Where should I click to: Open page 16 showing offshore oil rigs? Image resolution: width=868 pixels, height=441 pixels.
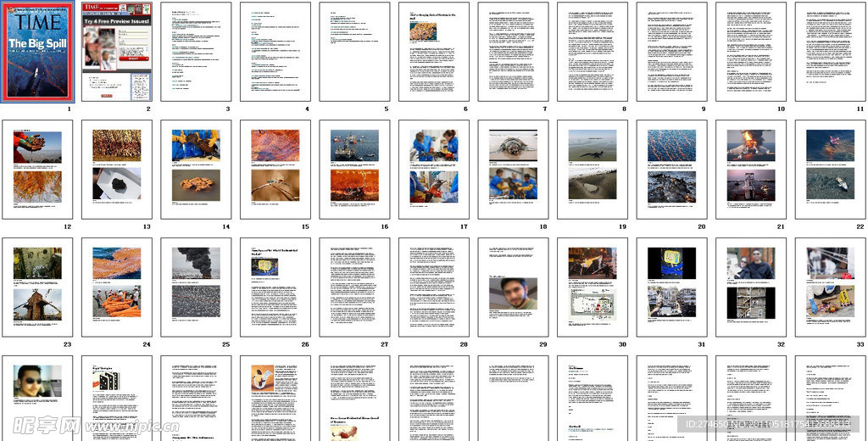point(355,169)
